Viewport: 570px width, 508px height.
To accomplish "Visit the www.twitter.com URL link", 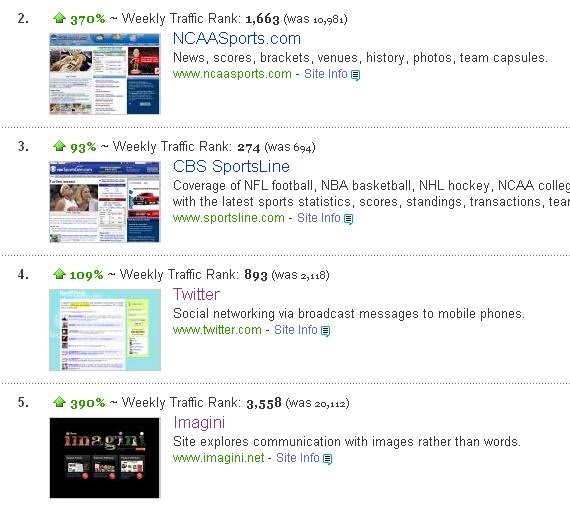I will (x=217, y=330).
